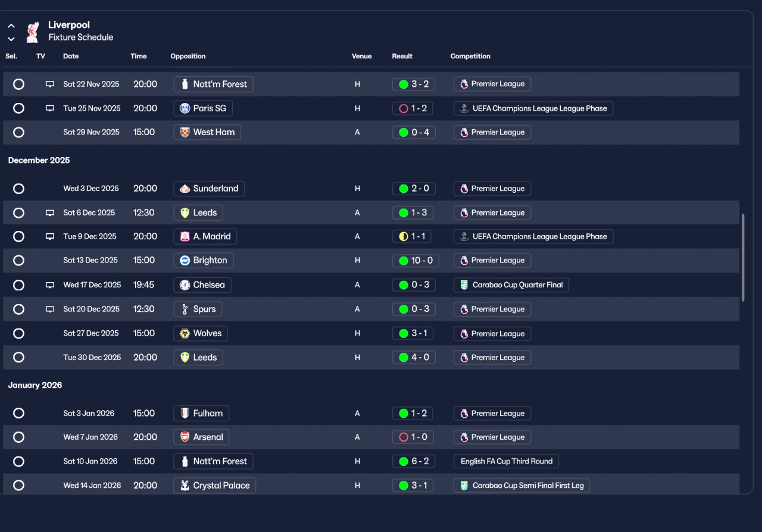Click the Arsenal club badge
This screenshot has width=762, height=532.
(185, 437)
